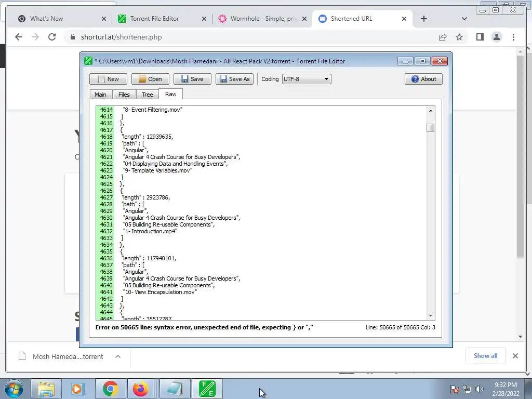Click the line "length" : 117940101
Screen dimensions: 532x399
149,259
